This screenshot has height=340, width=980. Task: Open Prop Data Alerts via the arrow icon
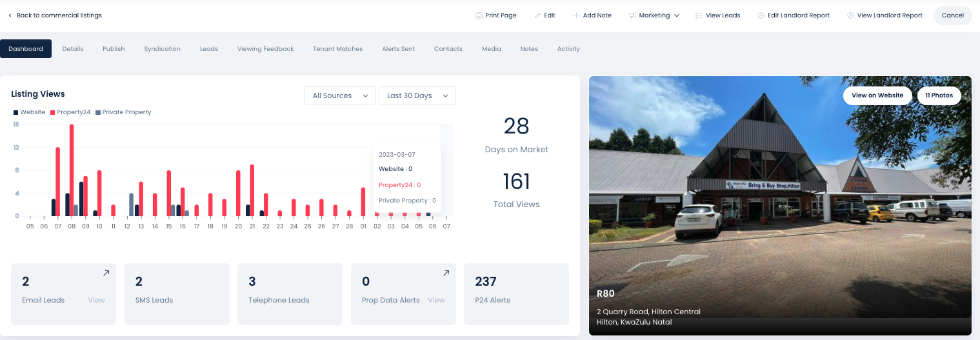(x=446, y=274)
